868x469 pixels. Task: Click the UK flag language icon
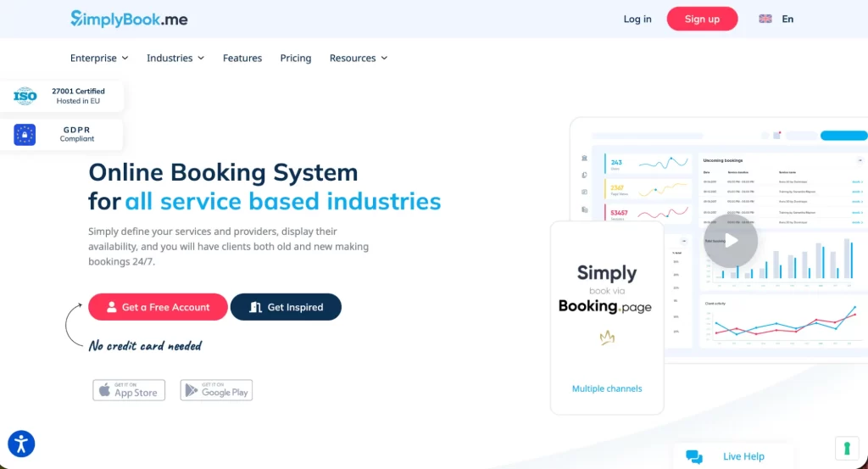(x=765, y=19)
